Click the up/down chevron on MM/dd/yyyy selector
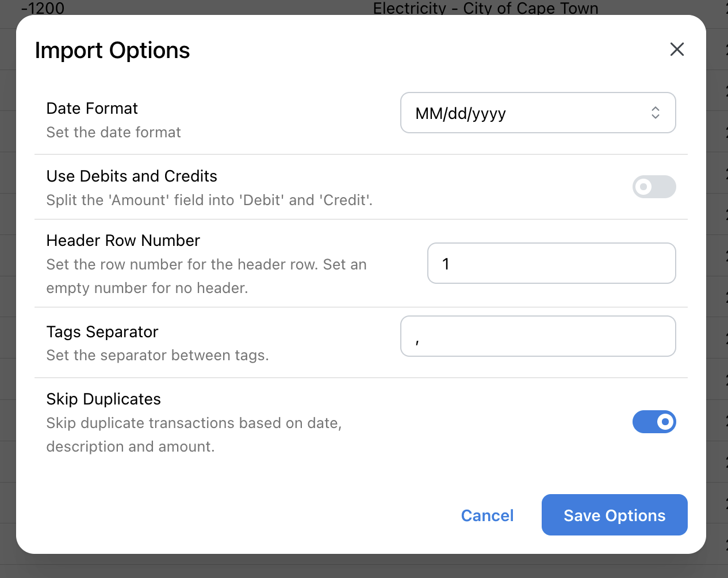Screen dimensions: 728x578 pyautogui.click(x=656, y=113)
